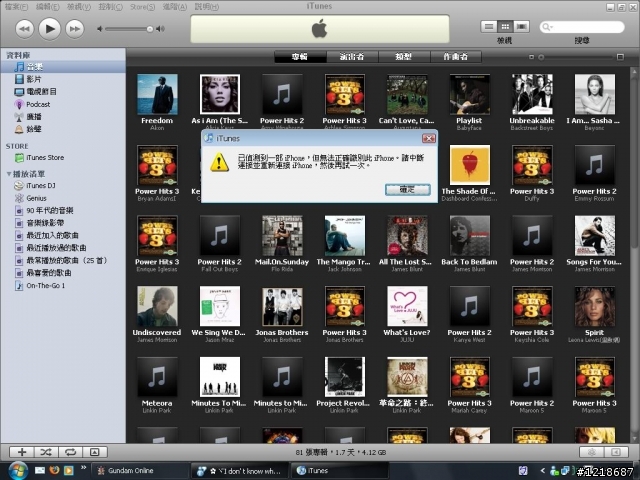This screenshot has width=640, height=480.
Task: Click the Play button
Action: [x=50, y=29]
